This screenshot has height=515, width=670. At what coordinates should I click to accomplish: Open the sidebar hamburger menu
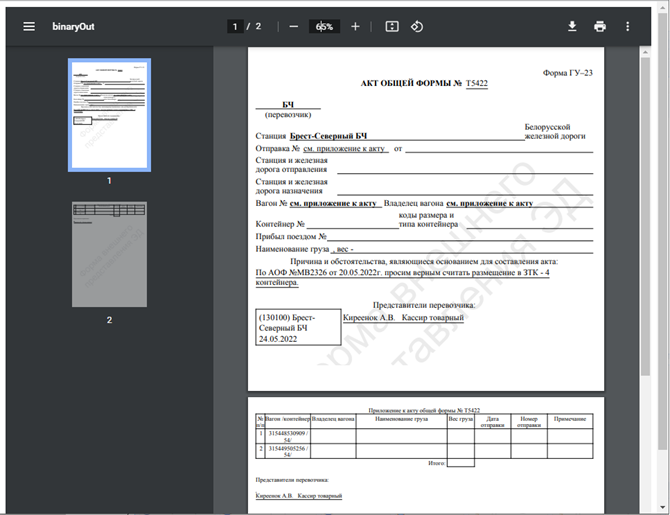[29, 26]
